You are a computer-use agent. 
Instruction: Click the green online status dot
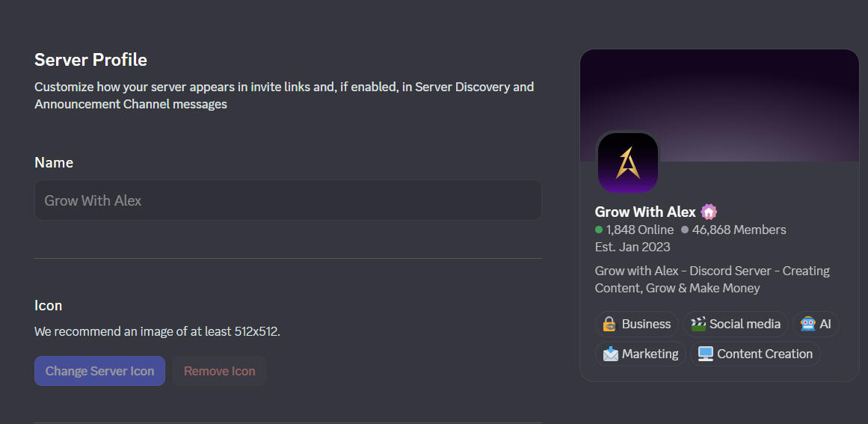tap(599, 230)
